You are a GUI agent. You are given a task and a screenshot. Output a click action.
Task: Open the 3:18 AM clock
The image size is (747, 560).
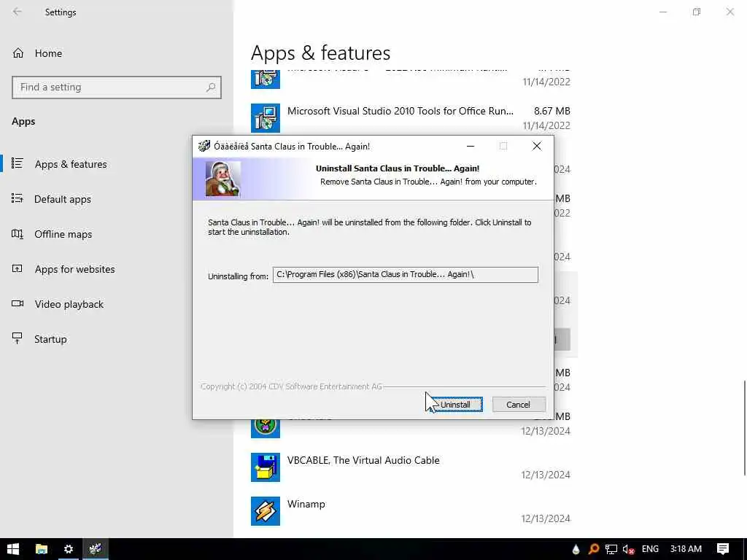pos(686,549)
